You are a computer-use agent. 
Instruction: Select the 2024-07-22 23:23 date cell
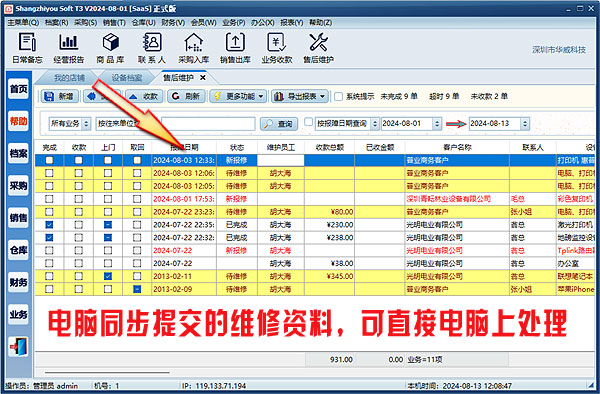coord(184,212)
